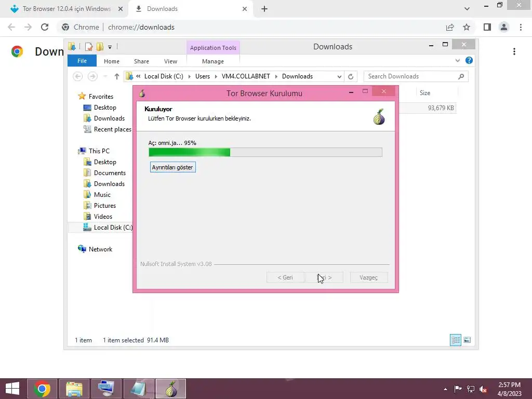Refresh the Downloads folder view
The image size is (532, 399).
point(351,77)
